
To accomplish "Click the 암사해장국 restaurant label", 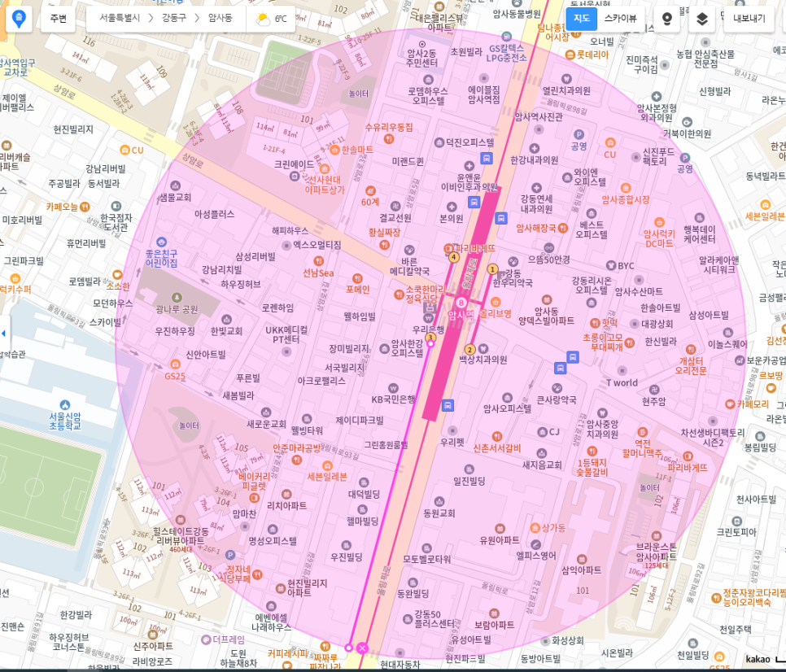I will coord(536,228).
